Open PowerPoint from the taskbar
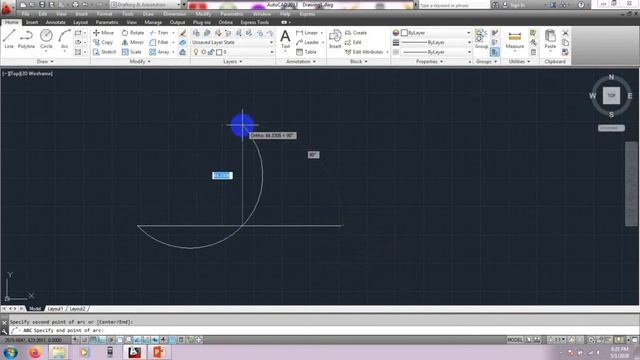The width and height of the screenshot is (640, 360). 159,352
